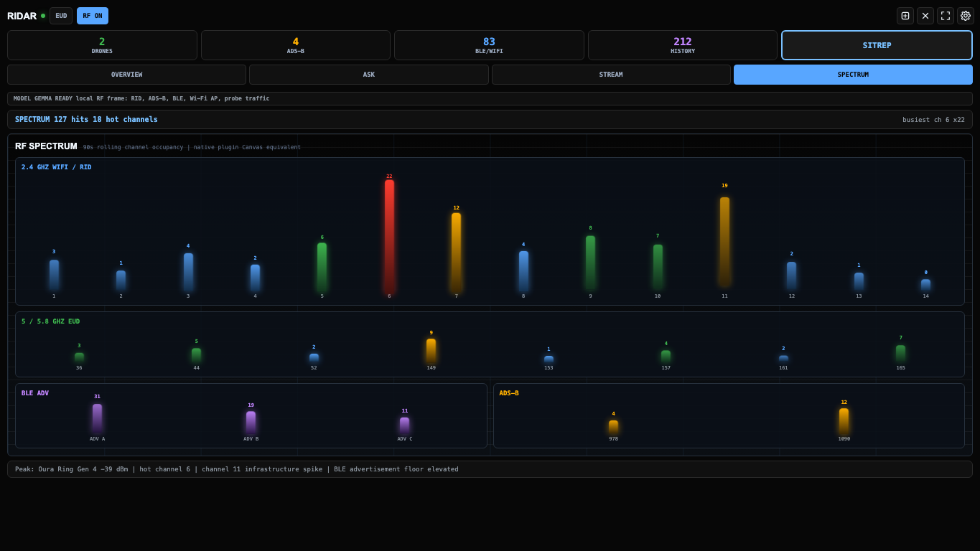Click the green status dot beside RIDAR

point(43,16)
